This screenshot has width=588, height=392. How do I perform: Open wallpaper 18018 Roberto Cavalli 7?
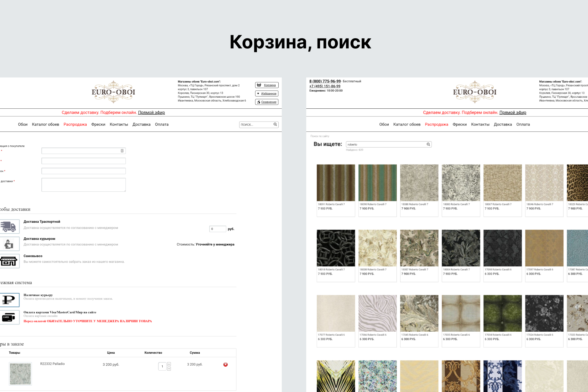pyautogui.click(x=336, y=256)
